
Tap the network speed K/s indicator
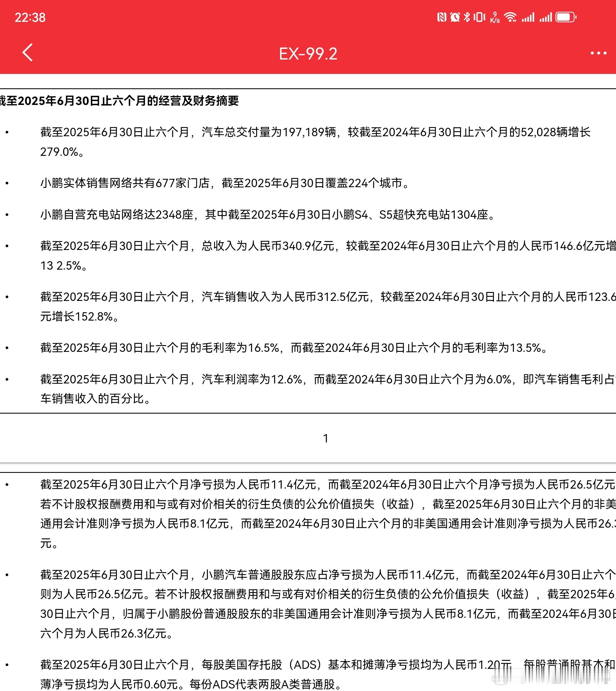(x=495, y=17)
